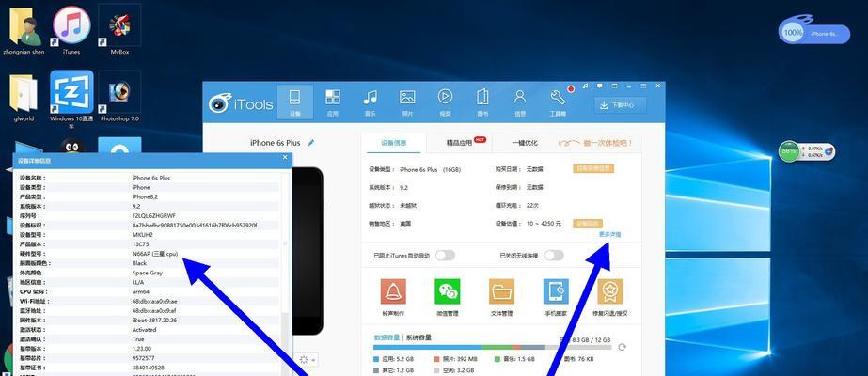The height and width of the screenshot is (376, 868).
Task: Open the 工具箱 (Toolbox) section in iTools
Action: click(x=558, y=102)
